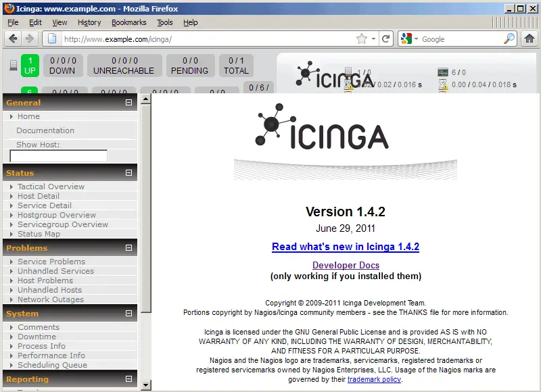This screenshot has width=541, height=392.
Task: Click the active checks monitor icon beside 6 / 0
Action: (x=443, y=72)
